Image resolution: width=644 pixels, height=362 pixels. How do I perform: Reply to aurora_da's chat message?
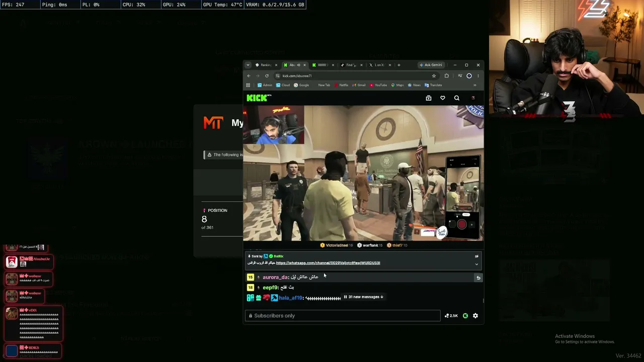478,278
